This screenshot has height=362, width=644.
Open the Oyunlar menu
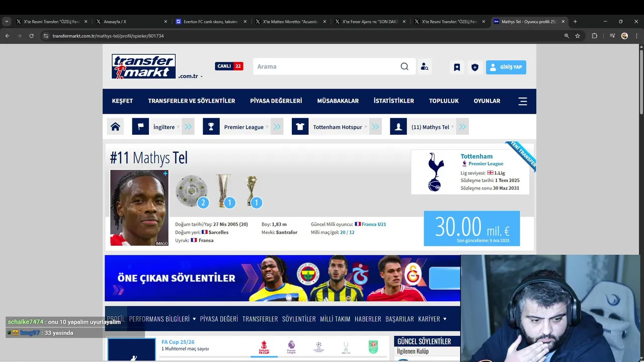(487, 101)
